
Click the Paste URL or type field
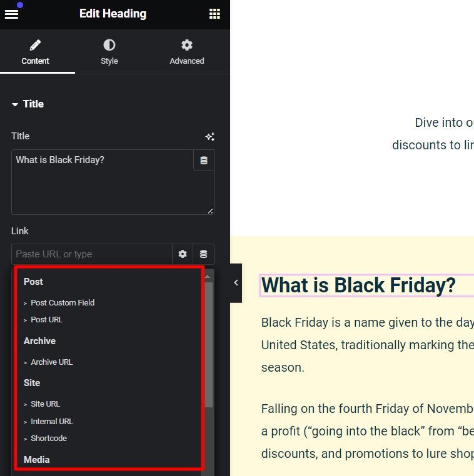92,254
